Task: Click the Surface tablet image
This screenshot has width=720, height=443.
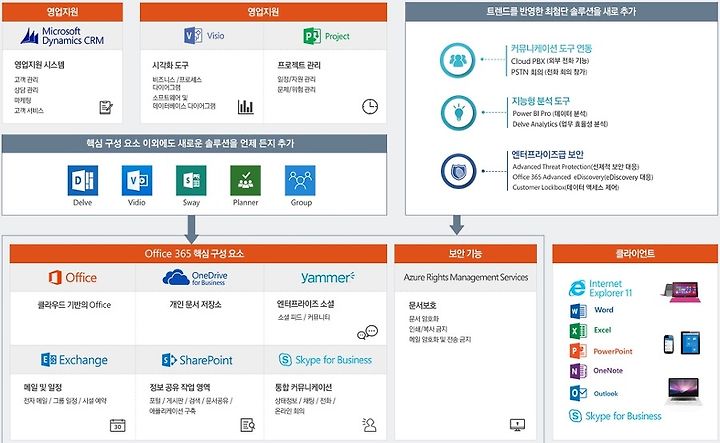Action: click(x=681, y=292)
